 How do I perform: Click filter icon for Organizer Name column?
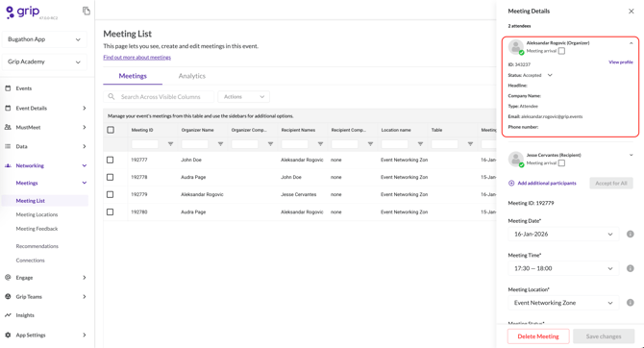(x=220, y=144)
